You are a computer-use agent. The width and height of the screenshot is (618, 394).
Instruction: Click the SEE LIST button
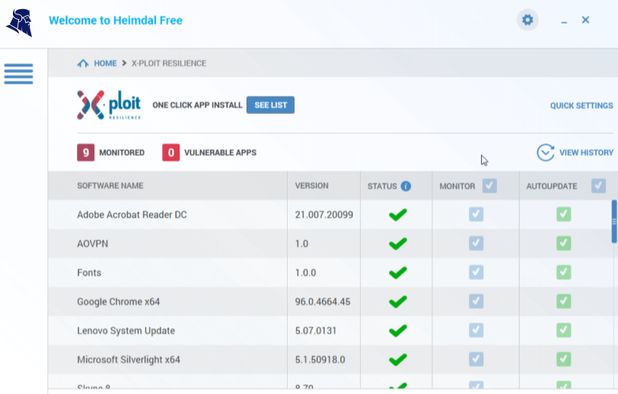270,105
